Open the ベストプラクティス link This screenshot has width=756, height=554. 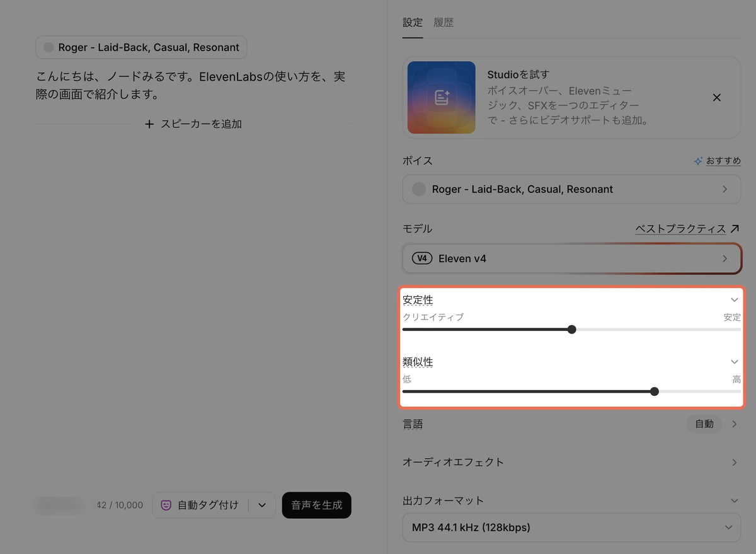(x=680, y=229)
